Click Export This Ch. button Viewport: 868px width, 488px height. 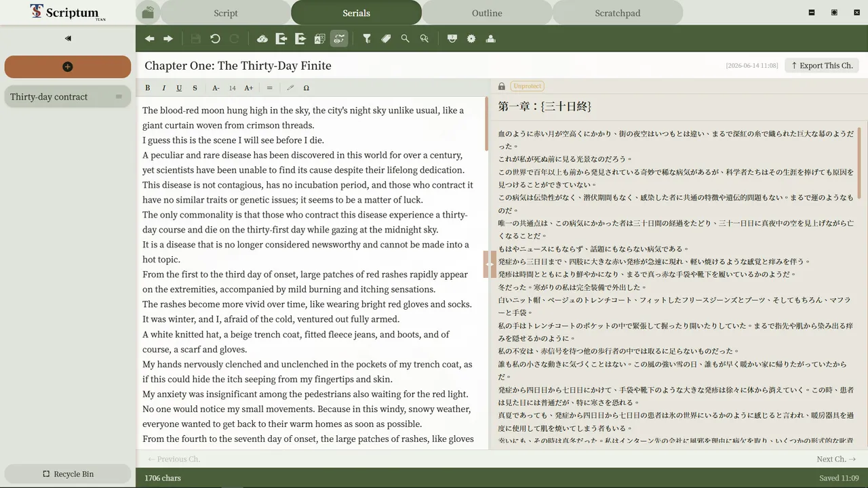[x=822, y=66]
